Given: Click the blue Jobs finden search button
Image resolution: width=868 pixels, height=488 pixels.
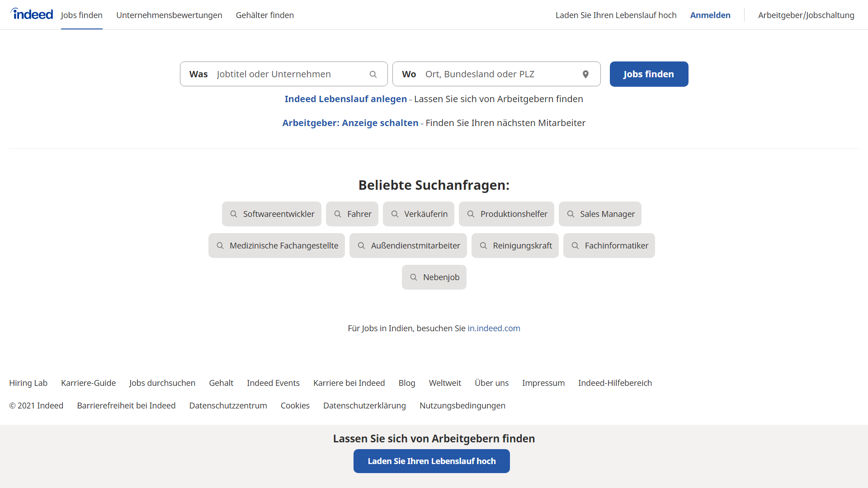Looking at the screenshot, I should 649,74.
